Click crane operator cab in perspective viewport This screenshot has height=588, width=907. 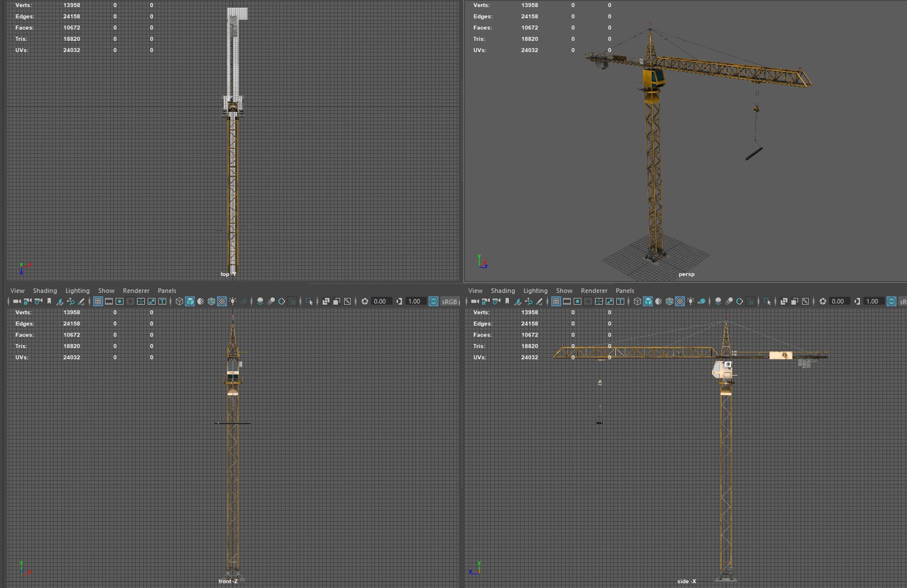tap(654, 78)
